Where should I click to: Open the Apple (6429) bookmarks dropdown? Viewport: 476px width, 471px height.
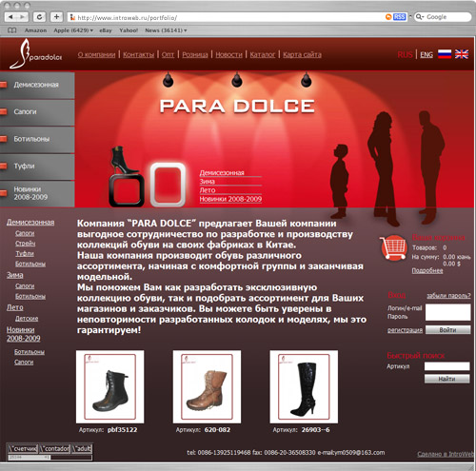tap(73, 30)
